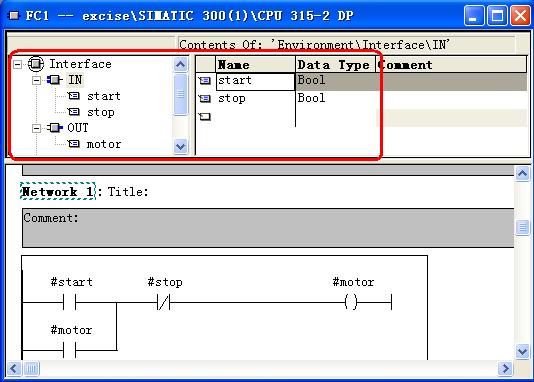Collapse the IN tree node
This screenshot has width=534, height=382.
[36, 80]
